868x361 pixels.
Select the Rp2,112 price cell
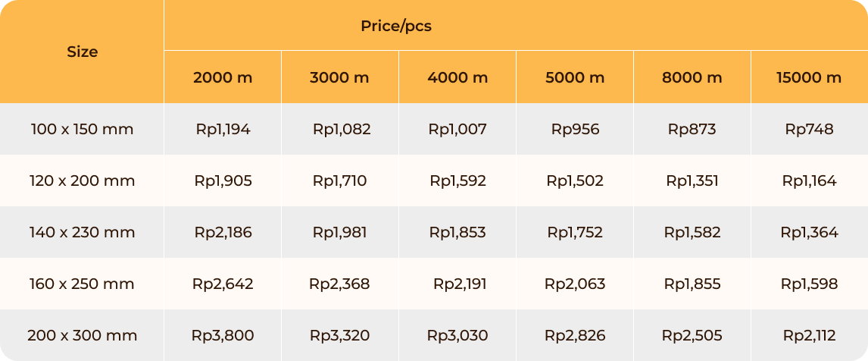810,335
